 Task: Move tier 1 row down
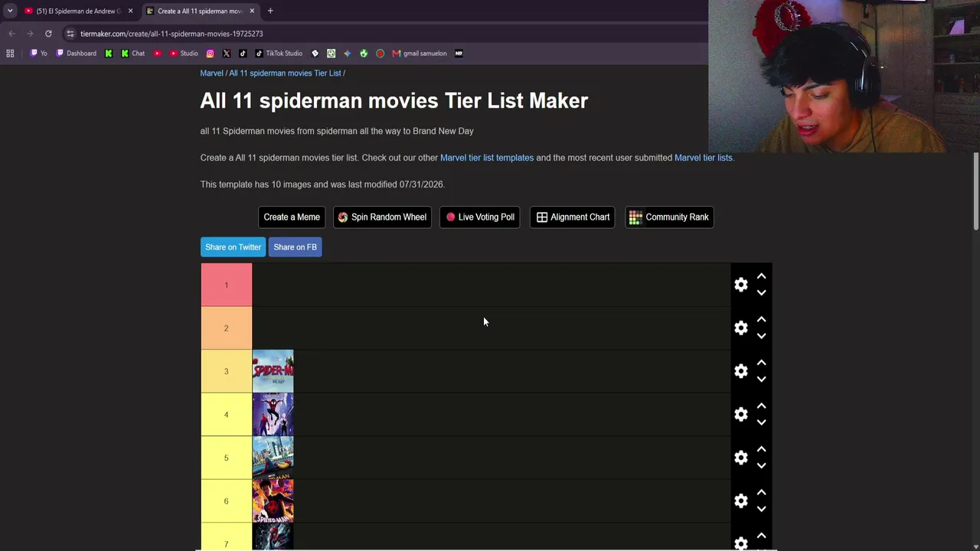click(x=761, y=292)
